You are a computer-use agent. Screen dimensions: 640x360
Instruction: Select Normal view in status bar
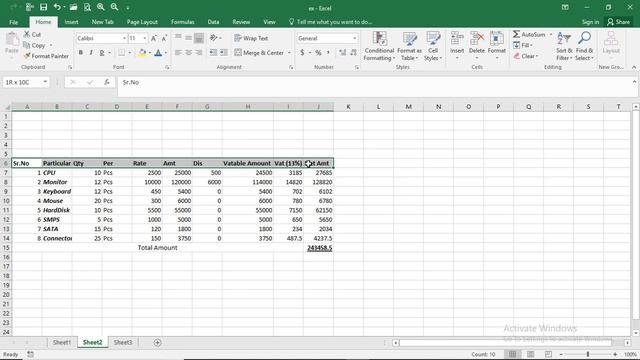click(x=513, y=354)
